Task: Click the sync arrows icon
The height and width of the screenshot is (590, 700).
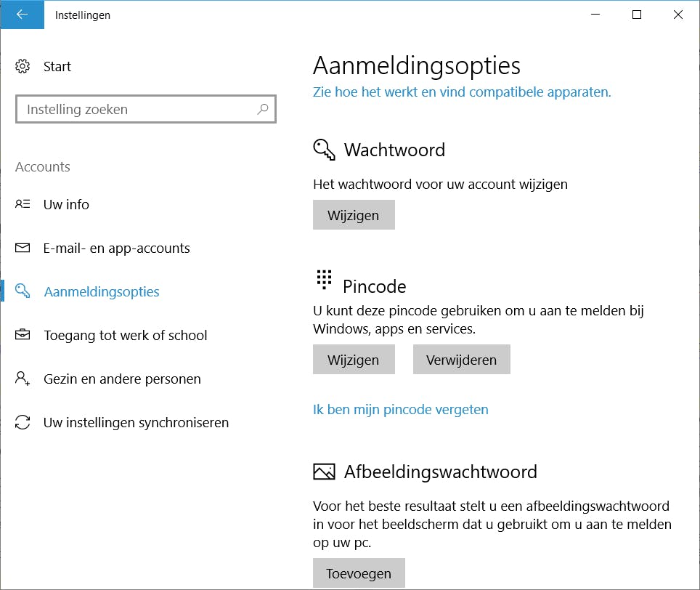Action: pos(23,422)
